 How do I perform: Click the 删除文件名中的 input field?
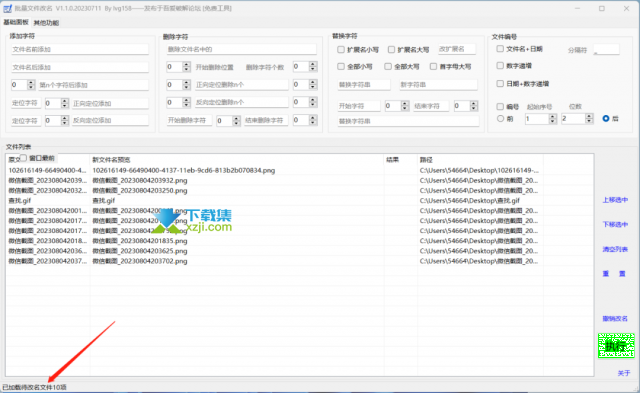click(241, 49)
